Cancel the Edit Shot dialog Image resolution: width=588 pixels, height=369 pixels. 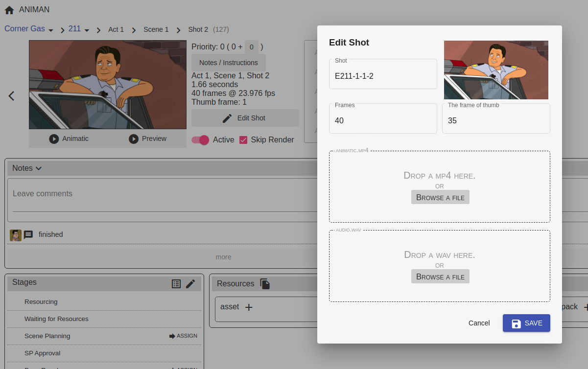click(479, 323)
